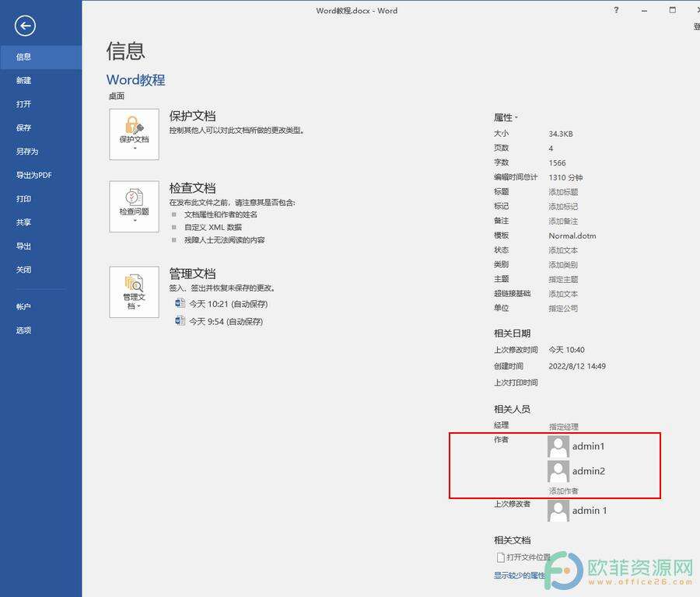700x597 pixels.
Task: Click the 添加文本 field next to 超链接基础
Action: click(563, 294)
